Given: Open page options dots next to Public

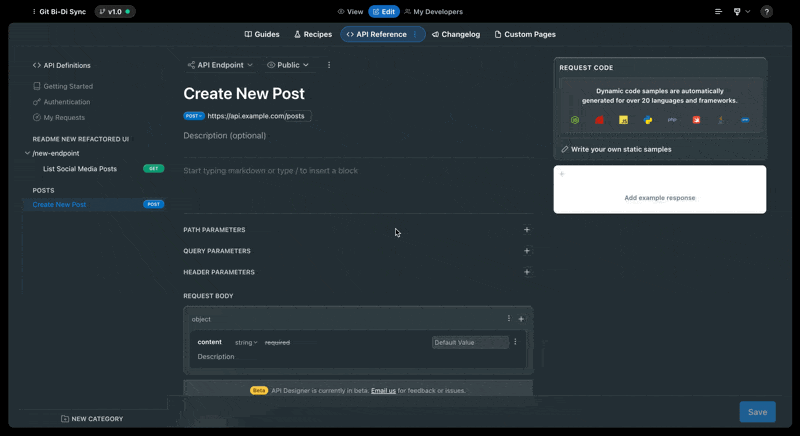Looking at the screenshot, I should pos(329,65).
